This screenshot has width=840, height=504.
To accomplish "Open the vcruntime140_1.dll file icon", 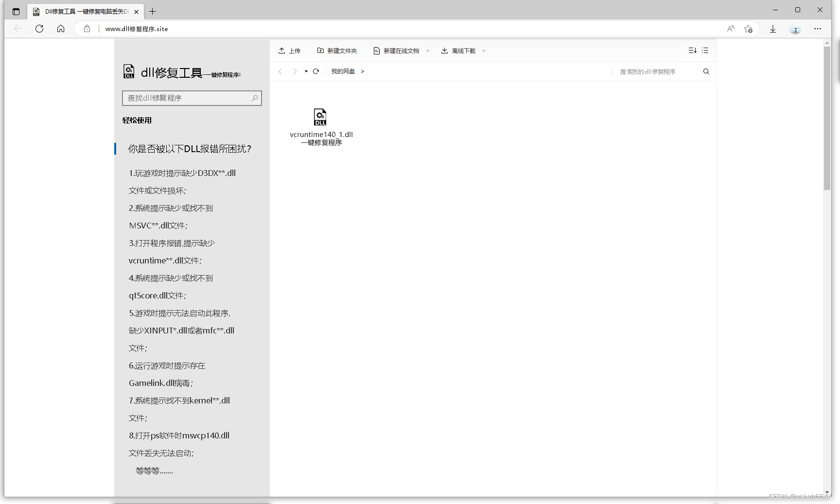I will pyautogui.click(x=320, y=117).
